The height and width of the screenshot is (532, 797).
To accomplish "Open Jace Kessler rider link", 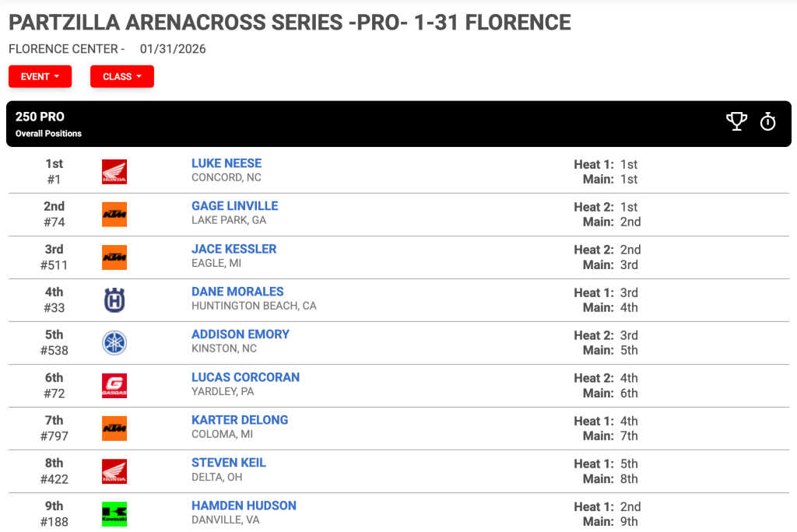I will tap(233, 249).
